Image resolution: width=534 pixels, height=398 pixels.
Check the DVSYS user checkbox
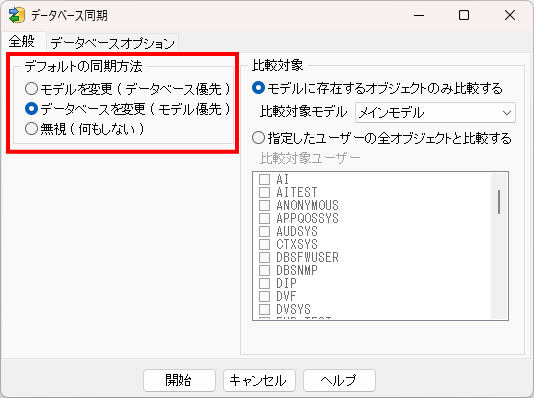pos(264,309)
